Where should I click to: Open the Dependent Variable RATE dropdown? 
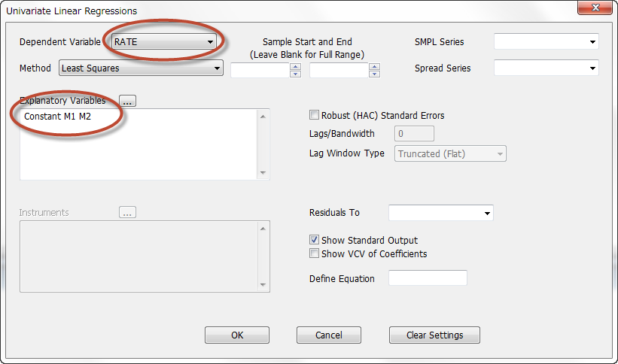pos(164,42)
